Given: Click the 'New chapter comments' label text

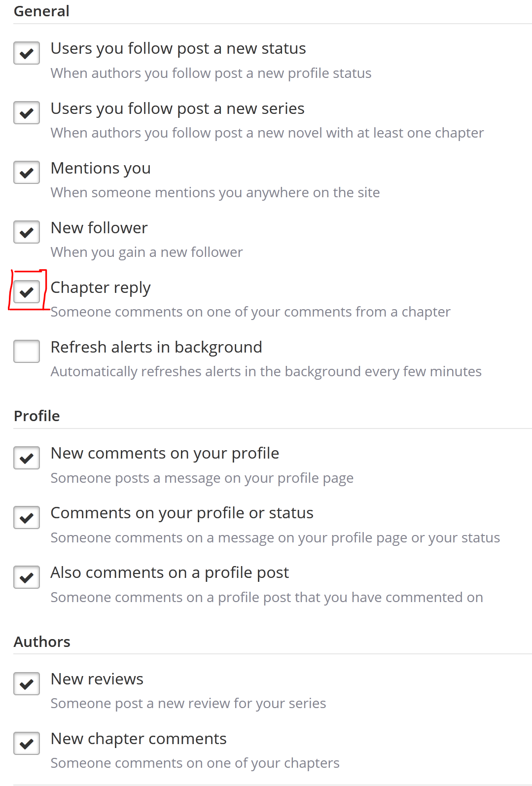Looking at the screenshot, I should click(139, 739).
